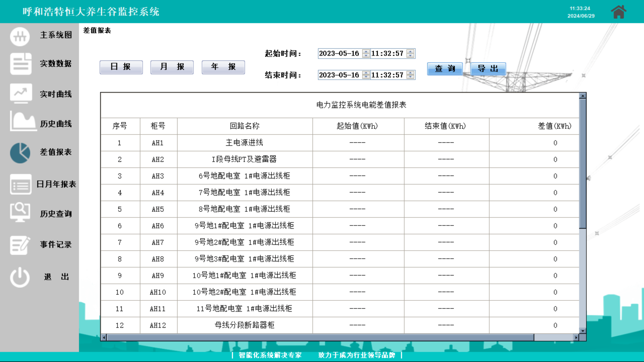Export data with the 导出 button
Image resolution: width=644 pixels, height=362 pixels.
pos(488,69)
